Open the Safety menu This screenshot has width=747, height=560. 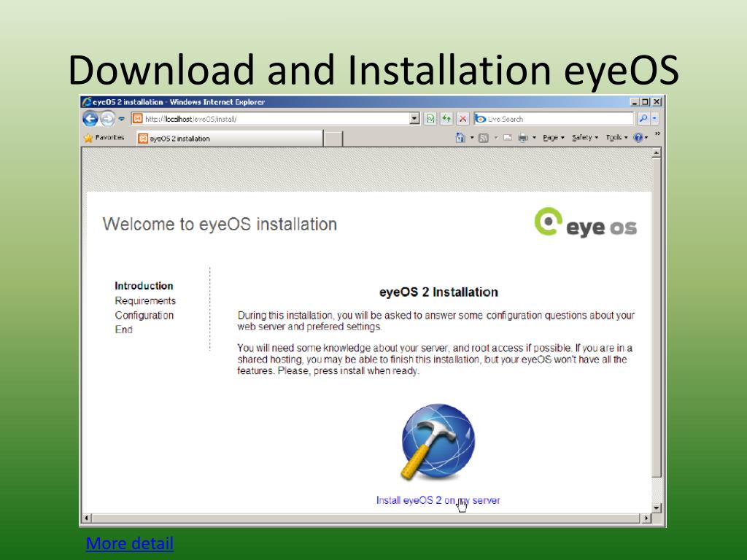tap(584, 138)
